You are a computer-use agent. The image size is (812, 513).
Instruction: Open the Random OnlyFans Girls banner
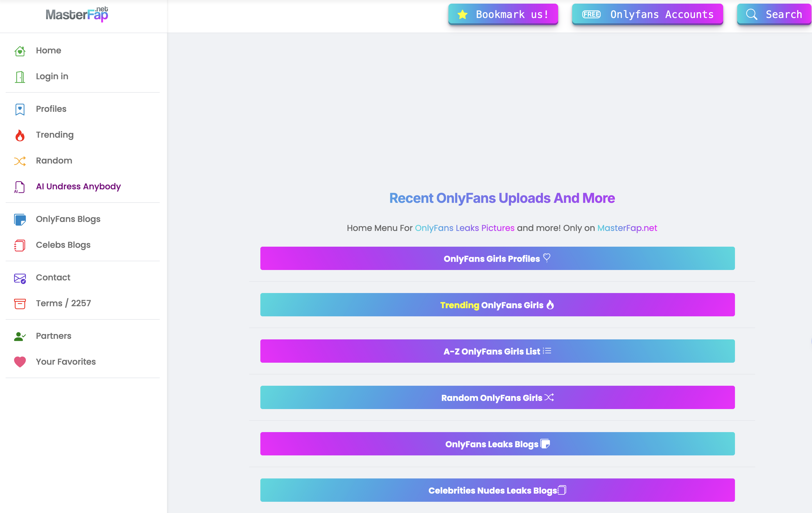(497, 398)
